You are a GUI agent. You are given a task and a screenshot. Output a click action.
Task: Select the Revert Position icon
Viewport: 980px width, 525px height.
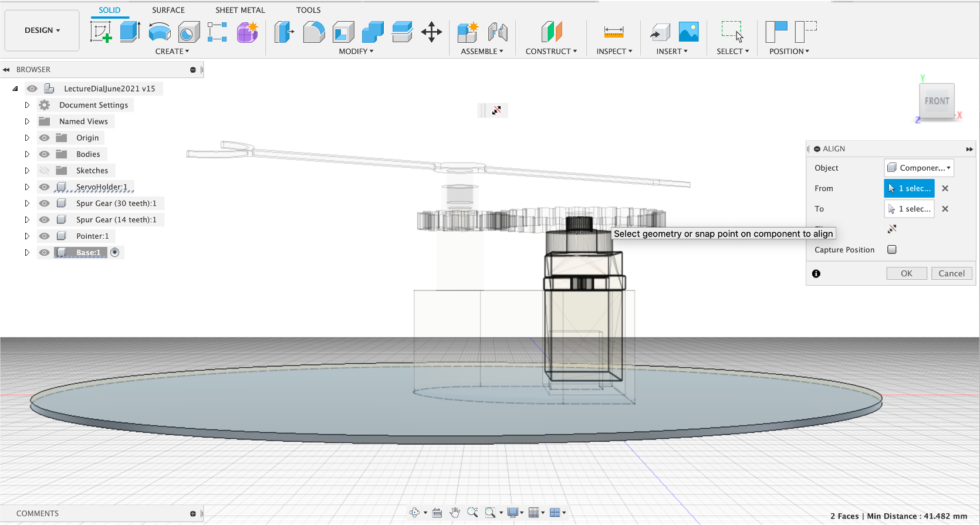[806, 32]
